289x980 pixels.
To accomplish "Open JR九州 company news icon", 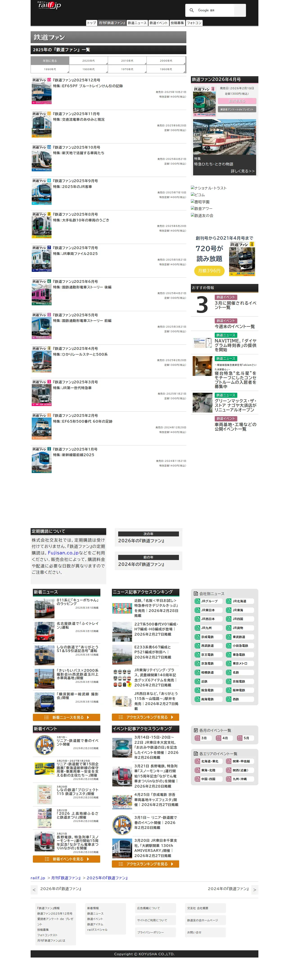I will point(197,628).
